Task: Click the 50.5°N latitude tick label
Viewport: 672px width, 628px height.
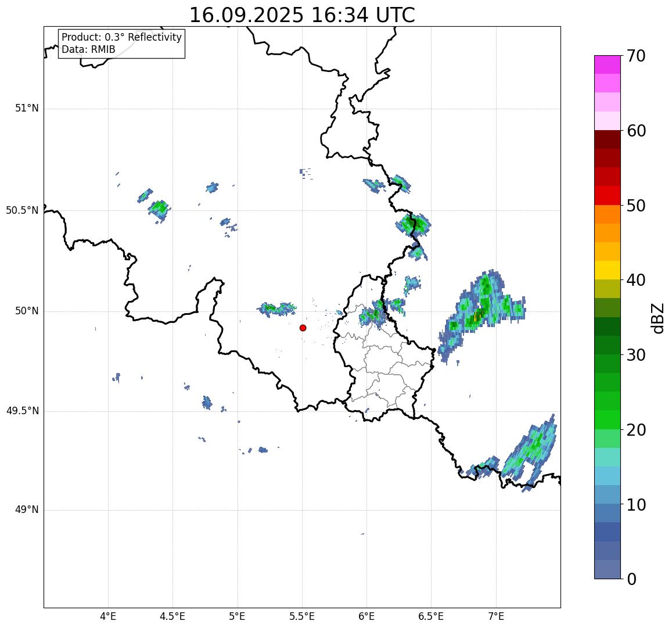Action: (22, 210)
